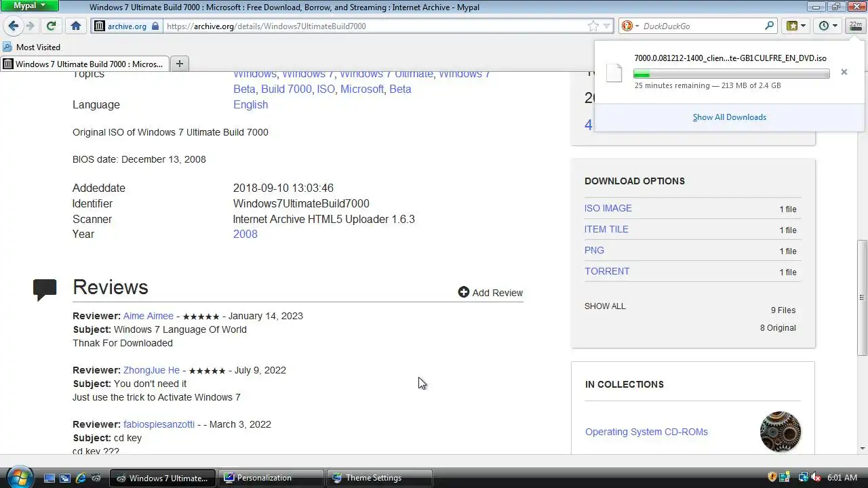Reload the current archive.org page
The width and height of the screenshot is (868, 488).
[x=51, y=26]
